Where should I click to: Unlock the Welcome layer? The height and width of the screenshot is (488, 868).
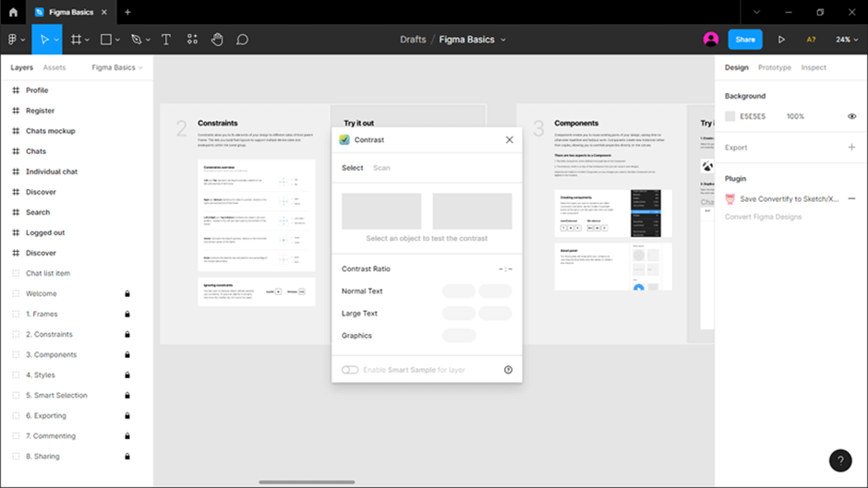coord(127,293)
